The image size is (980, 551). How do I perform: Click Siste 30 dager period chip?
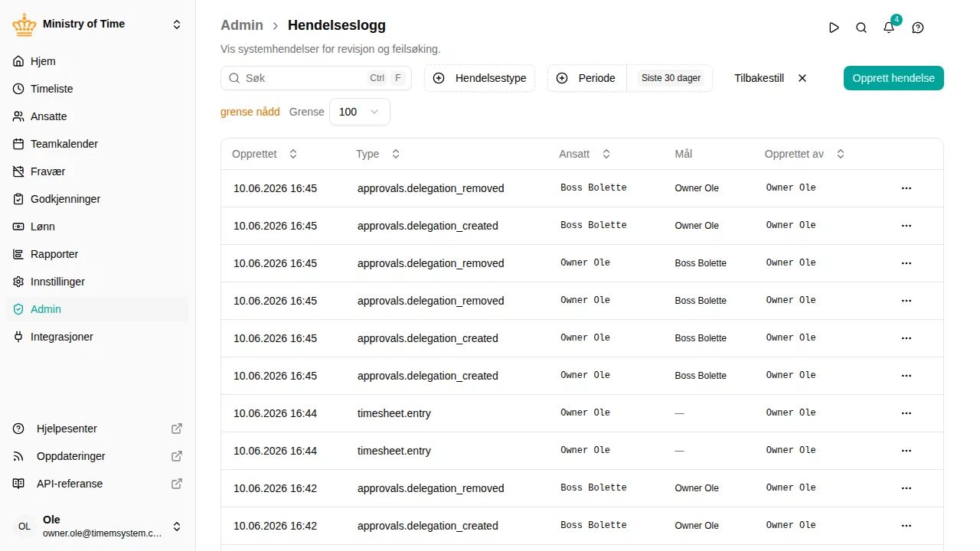coord(671,78)
